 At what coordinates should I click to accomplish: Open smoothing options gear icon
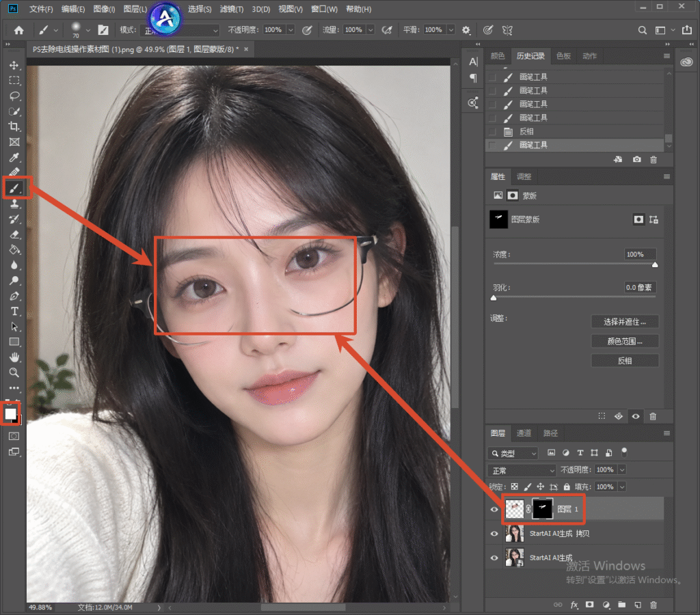466,30
